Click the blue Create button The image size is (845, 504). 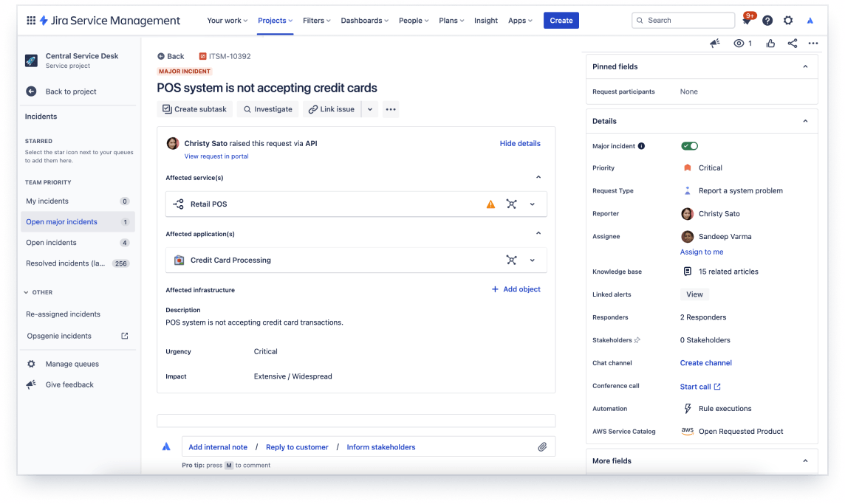561,21
